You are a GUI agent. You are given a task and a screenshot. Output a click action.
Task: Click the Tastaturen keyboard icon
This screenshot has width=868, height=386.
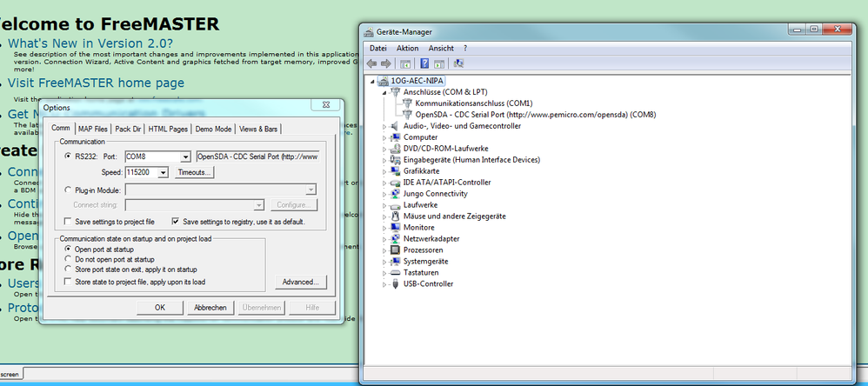395,273
